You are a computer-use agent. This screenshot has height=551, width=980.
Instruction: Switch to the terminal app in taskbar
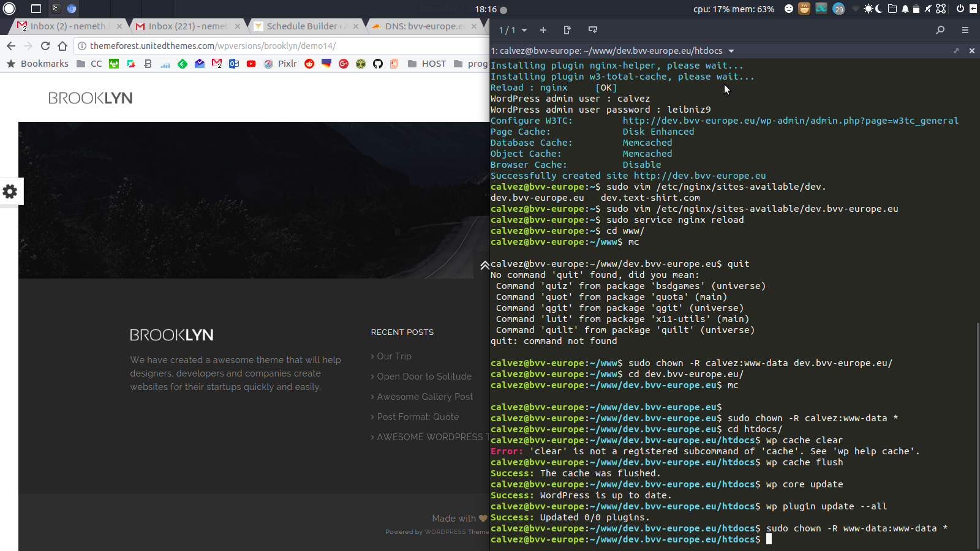coord(56,9)
